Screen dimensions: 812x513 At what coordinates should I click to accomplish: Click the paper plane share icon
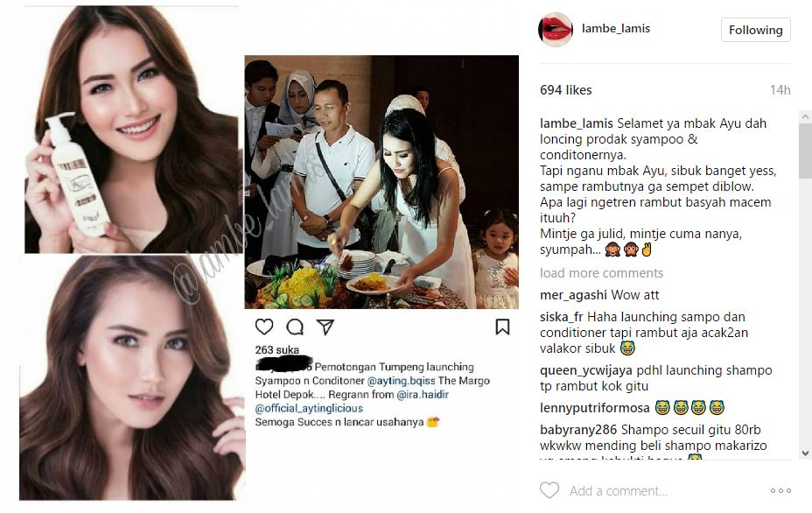pyautogui.click(x=325, y=327)
